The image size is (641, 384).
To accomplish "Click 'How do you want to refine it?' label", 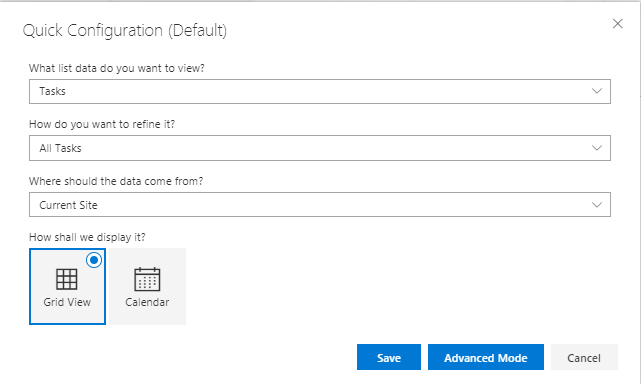I will [102, 124].
